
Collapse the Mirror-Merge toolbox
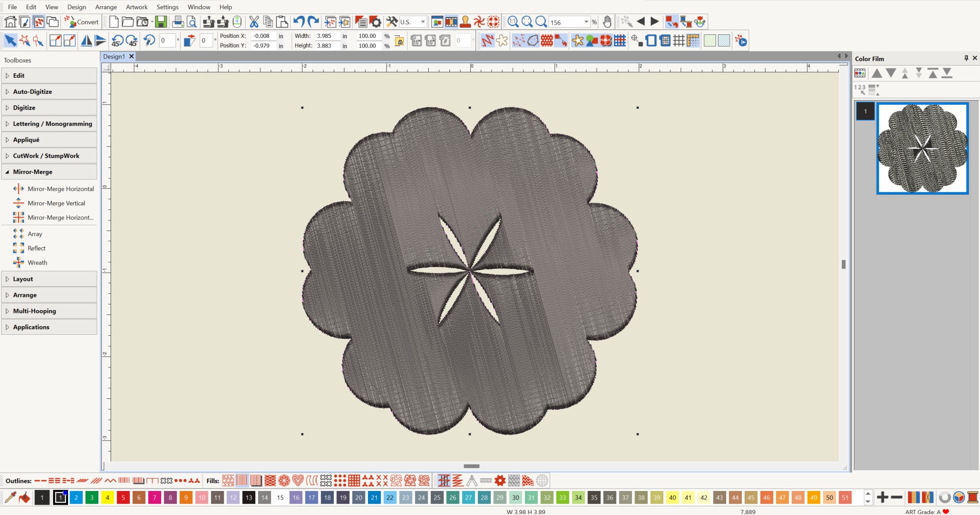[x=49, y=171]
